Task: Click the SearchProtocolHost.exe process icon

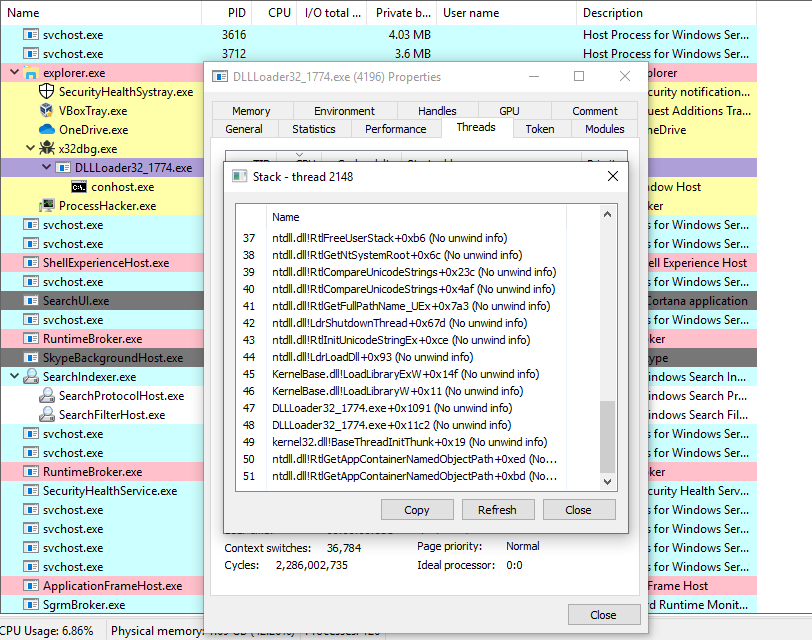Action: point(47,396)
